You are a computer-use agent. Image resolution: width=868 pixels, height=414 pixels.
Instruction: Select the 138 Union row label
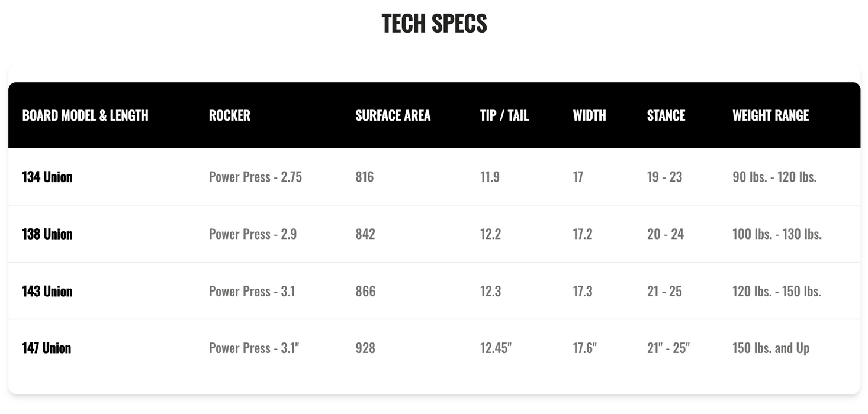click(x=47, y=234)
